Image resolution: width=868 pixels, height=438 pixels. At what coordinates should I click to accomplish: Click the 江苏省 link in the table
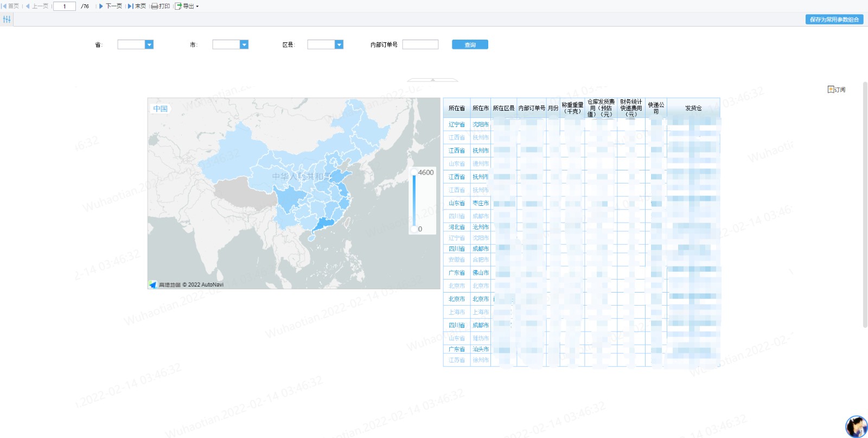tap(457, 360)
